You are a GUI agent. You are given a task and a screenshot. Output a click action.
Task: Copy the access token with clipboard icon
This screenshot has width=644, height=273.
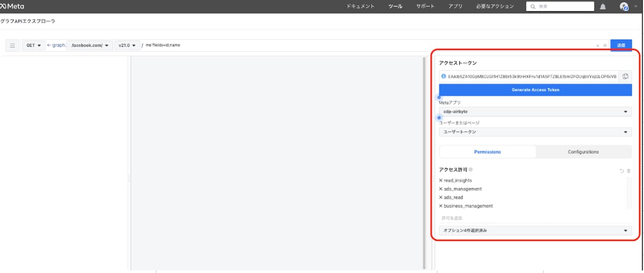point(625,76)
